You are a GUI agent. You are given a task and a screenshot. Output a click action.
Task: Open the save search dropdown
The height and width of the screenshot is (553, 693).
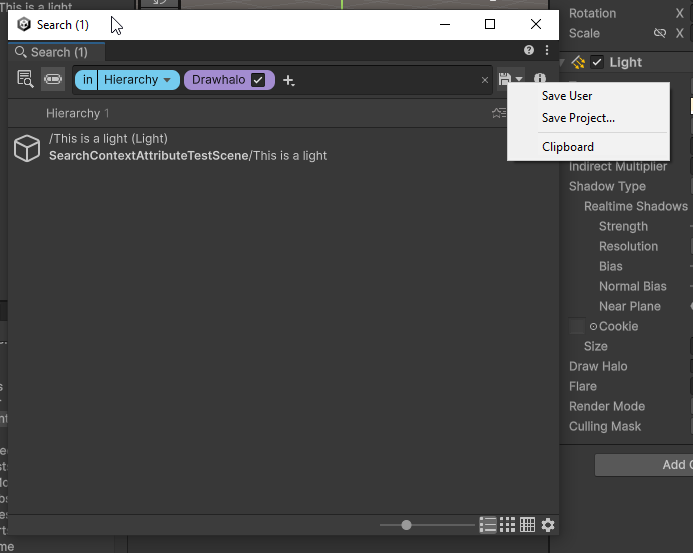pos(511,79)
